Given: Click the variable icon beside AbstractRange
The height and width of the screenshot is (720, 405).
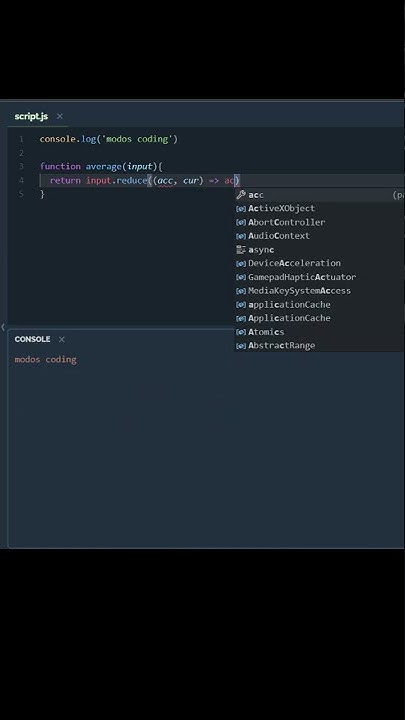Looking at the screenshot, I should tap(241, 346).
